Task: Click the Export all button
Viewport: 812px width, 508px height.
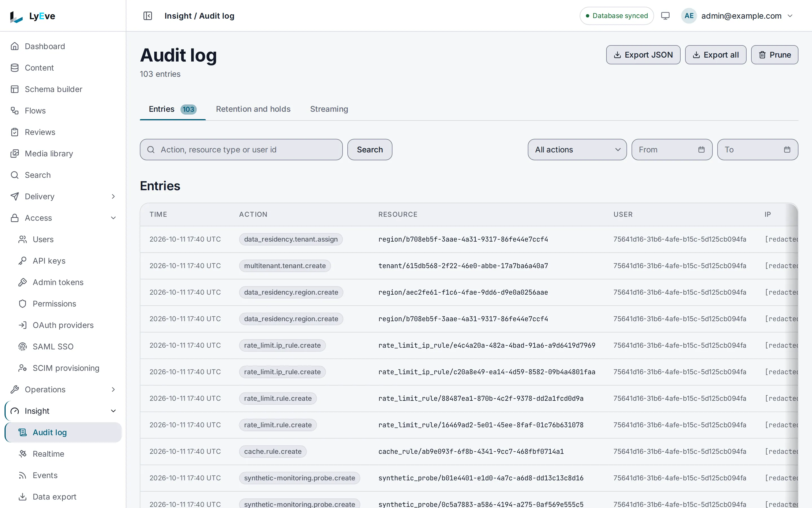Action: pos(715,55)
